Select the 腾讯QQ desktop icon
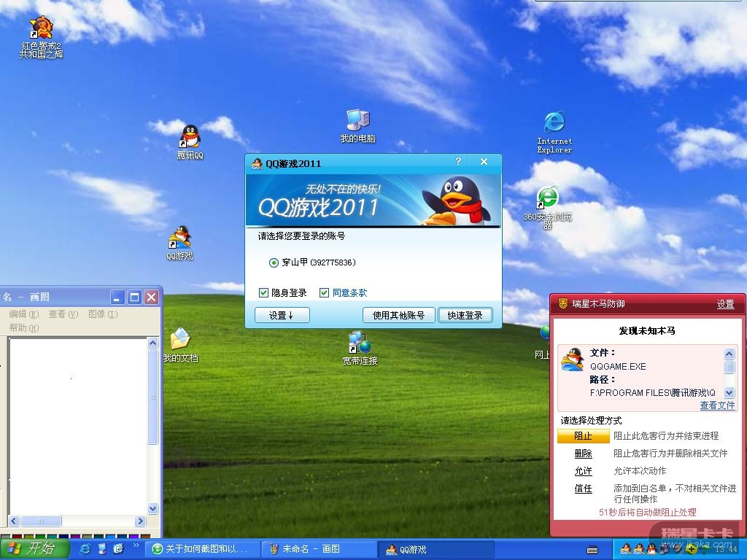This screenshot has height=560, width=747. [x=190, y=141]
